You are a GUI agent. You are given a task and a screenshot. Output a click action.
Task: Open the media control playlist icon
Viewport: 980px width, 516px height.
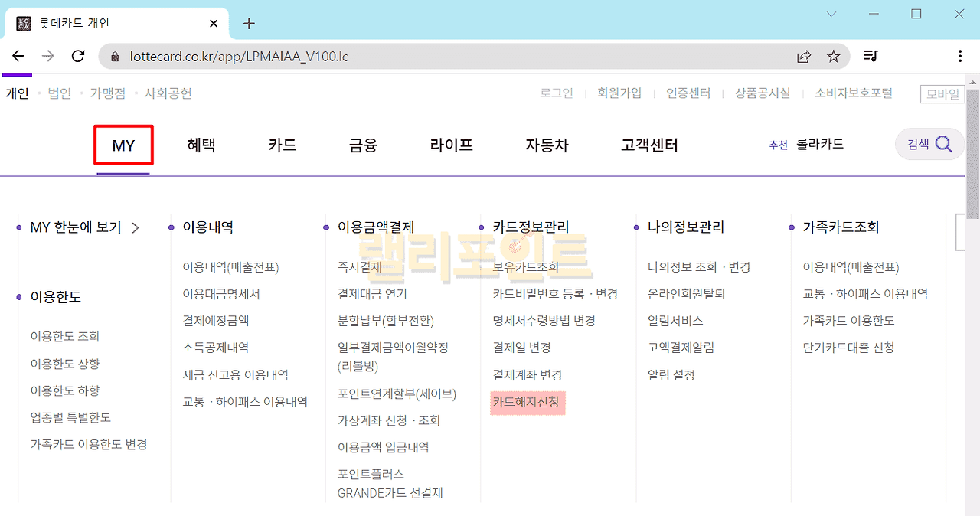(871, 56)
